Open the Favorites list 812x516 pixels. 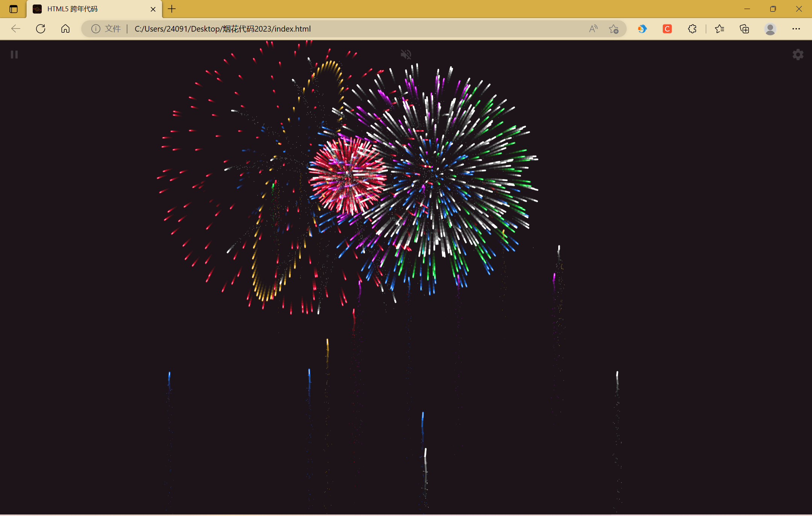pyautogui.click(x=720, y=29)
